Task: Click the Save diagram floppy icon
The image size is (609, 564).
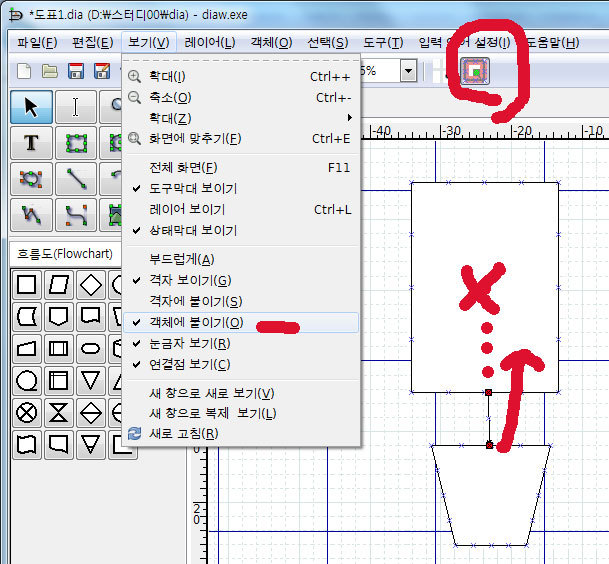Action: click(75, 71)
